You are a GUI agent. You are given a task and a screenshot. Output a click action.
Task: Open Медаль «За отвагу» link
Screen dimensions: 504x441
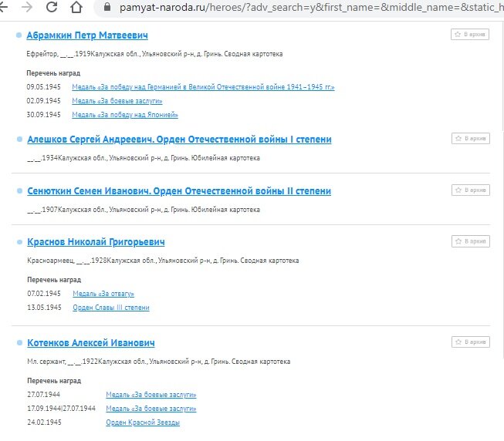pyautogui.click(x=103, y=294)
